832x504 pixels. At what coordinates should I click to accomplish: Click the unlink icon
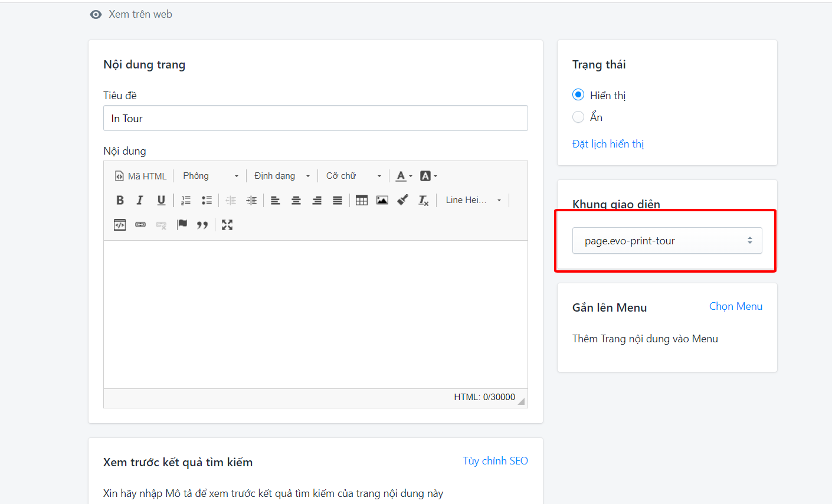click(161, 225)
